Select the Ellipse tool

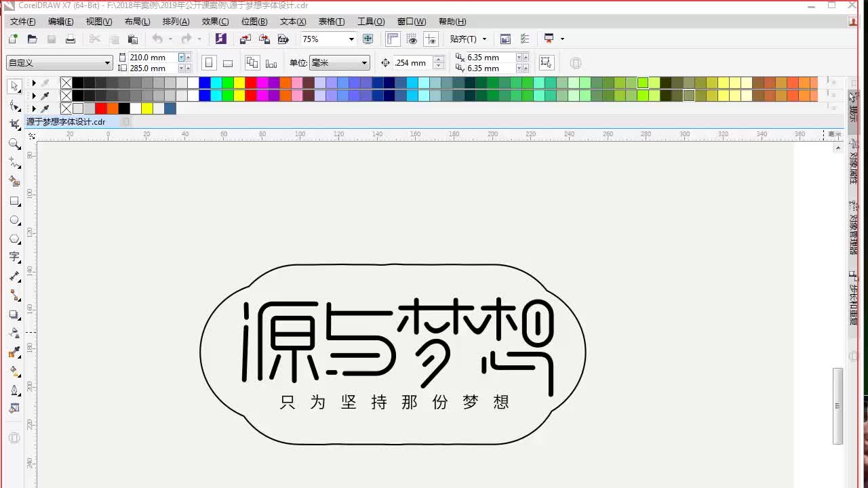point(14,220)
